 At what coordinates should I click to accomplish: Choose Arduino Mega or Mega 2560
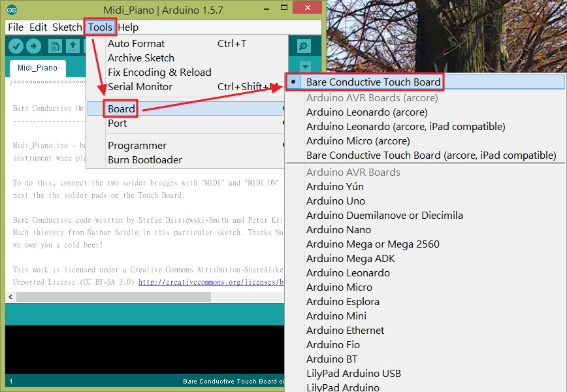click(x=426, y=244)
